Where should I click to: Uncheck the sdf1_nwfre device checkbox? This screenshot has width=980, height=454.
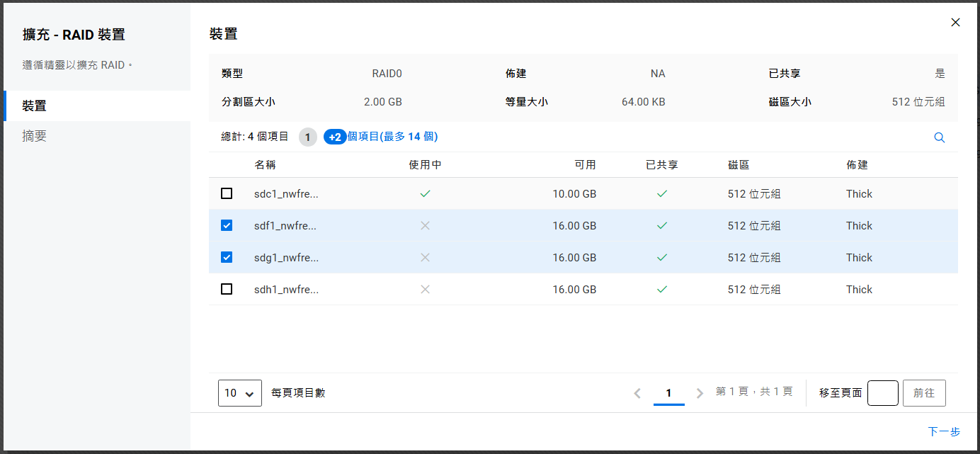click(227, 225)
